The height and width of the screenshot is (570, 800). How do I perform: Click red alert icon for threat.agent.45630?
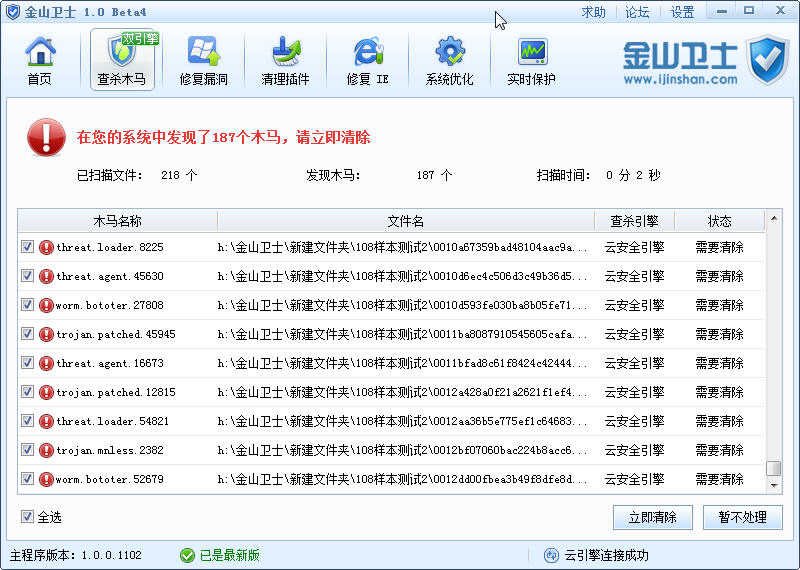tap(46, 277)
